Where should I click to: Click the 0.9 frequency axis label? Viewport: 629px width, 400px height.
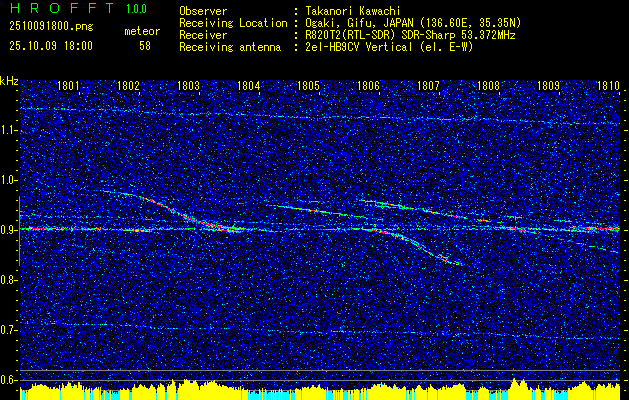point(8,230)
